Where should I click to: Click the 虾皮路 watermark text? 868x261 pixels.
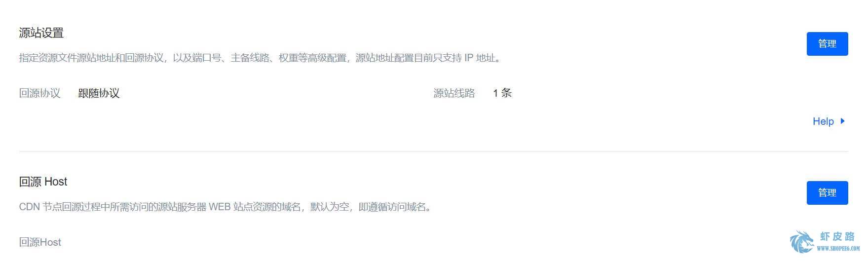[837, 237]
